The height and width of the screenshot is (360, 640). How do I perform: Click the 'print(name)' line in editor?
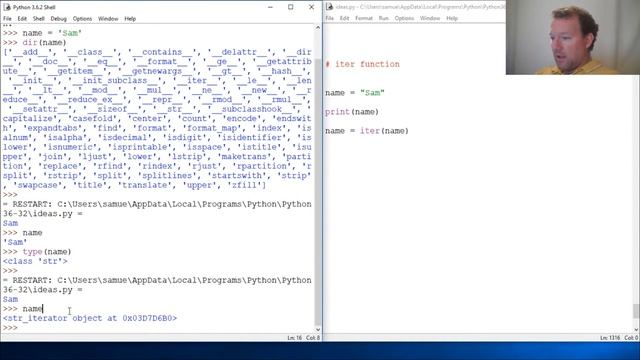[352, 112]
